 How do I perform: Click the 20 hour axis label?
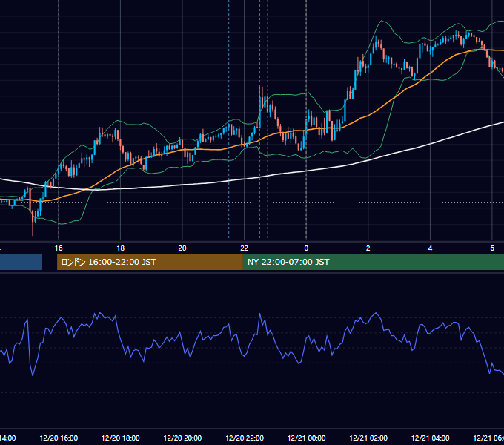coord(182,248)
